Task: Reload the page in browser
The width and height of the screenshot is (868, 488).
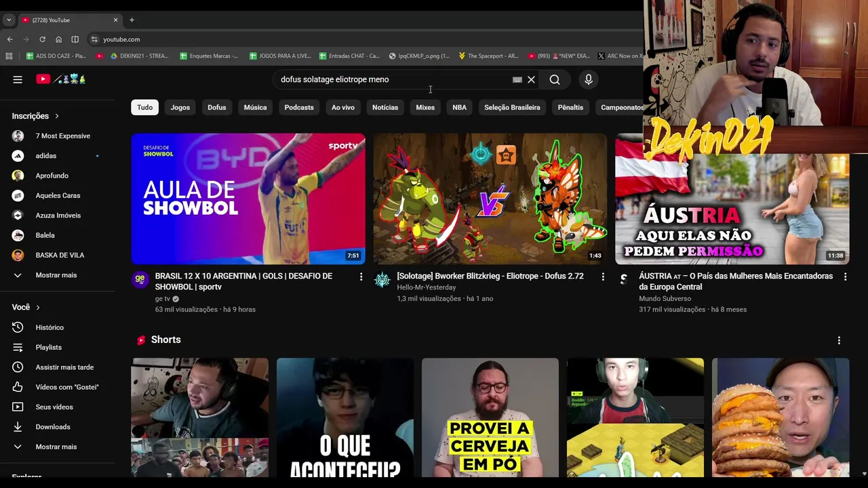Action: click(x=42, y=39)
